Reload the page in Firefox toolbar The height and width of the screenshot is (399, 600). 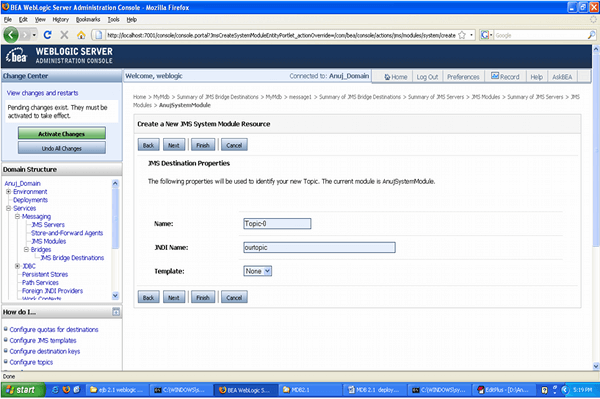tap(47, 35)
